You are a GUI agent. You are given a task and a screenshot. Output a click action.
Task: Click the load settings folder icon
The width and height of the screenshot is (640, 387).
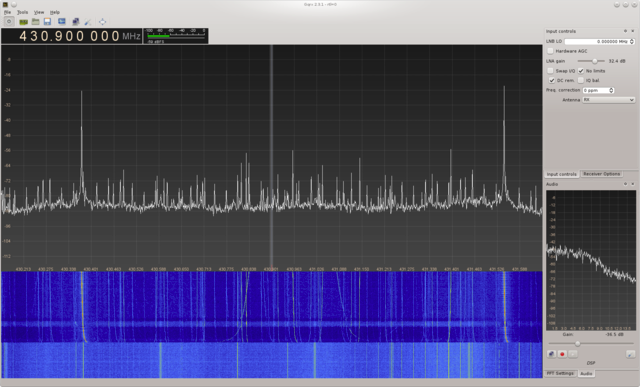pos(36,22)
